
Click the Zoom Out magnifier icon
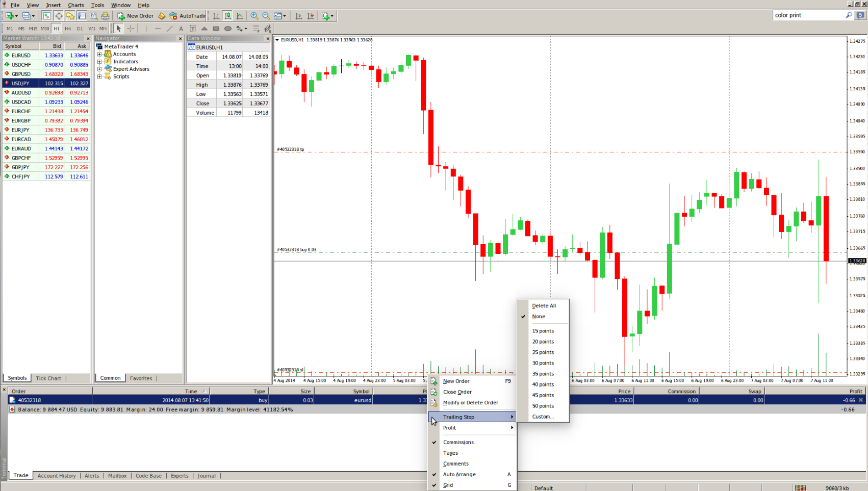click(x=266, y=16)
